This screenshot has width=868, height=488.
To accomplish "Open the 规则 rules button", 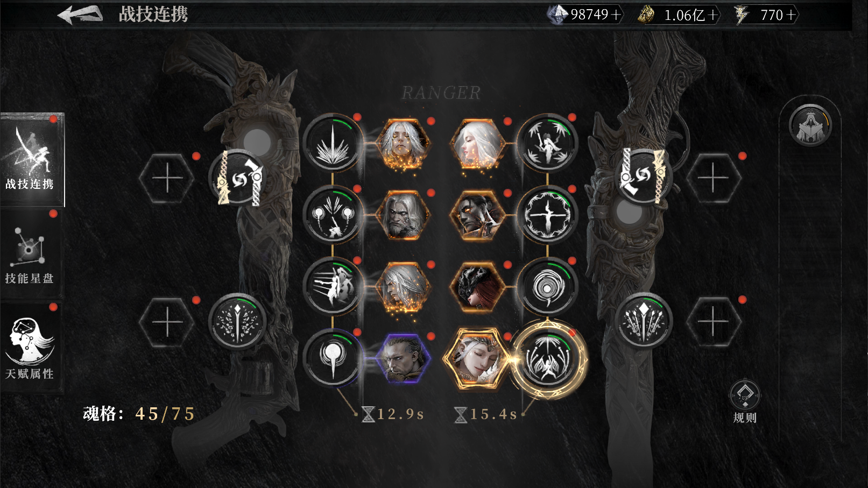I will click(x=745, y=402).
